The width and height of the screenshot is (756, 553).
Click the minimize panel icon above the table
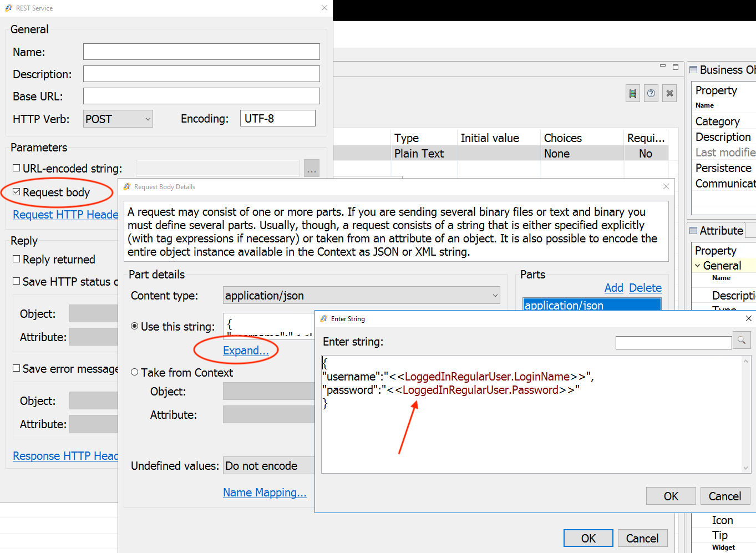point(662,67)
